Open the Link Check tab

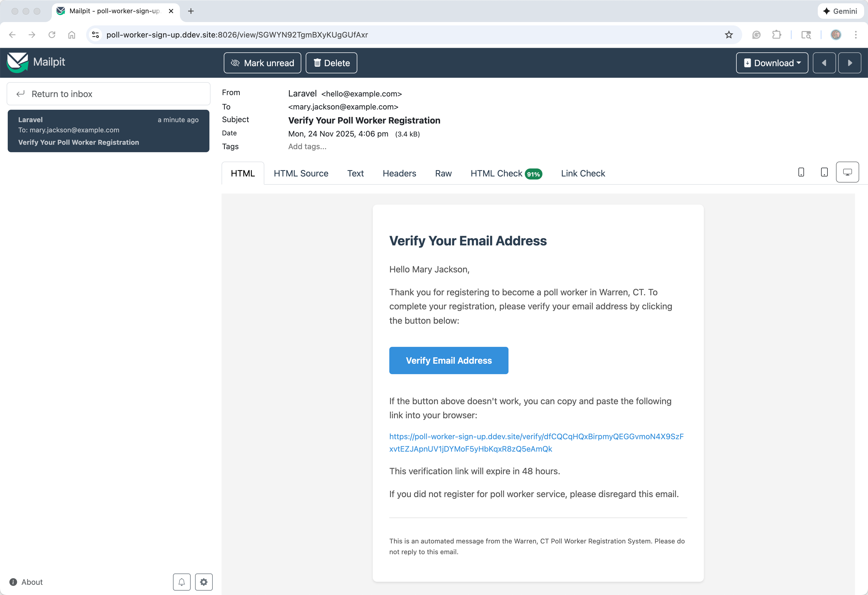click(x=583, y=173)
